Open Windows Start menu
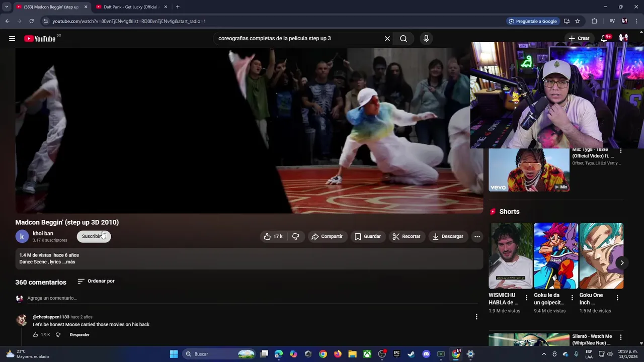 174,354
